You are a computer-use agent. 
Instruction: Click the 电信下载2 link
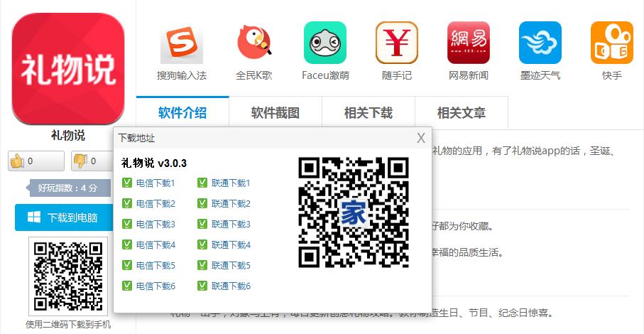(155, 204)
